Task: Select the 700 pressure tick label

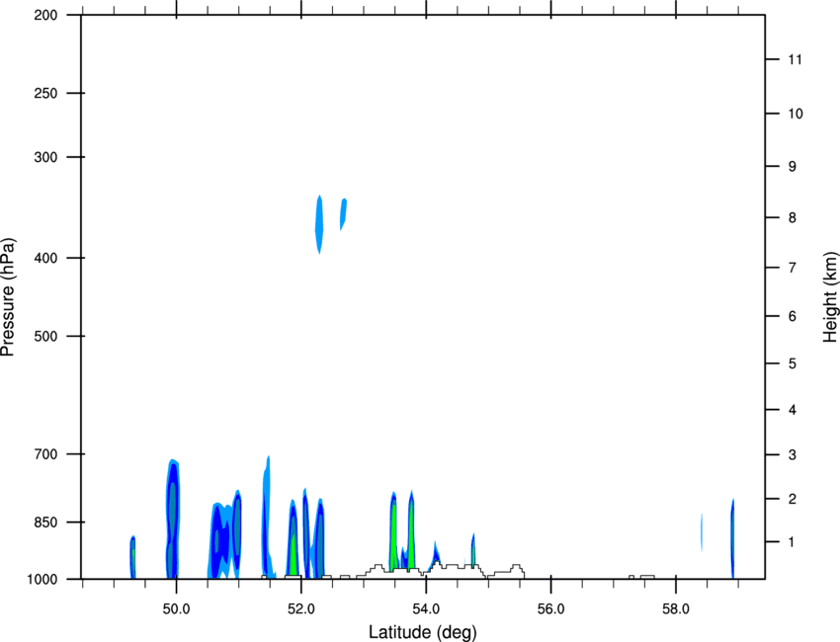Action: pyautogui.click(x=46, y=454)
